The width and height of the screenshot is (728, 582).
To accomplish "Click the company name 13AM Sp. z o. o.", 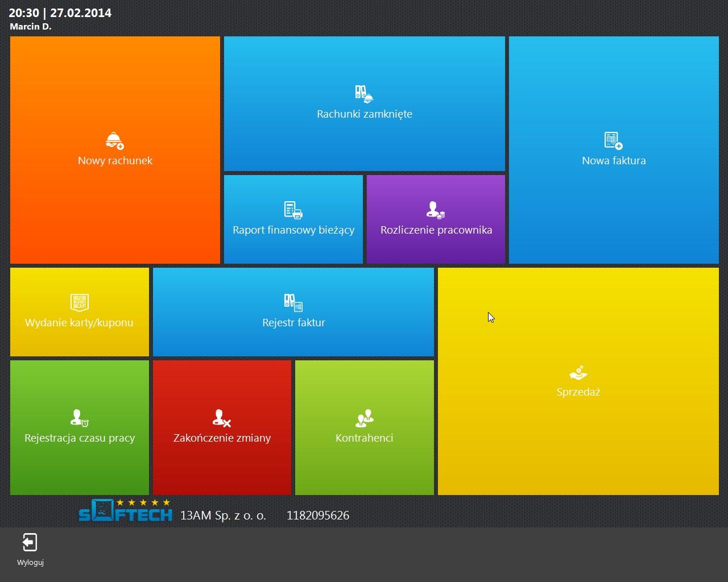I will (223, 516).
